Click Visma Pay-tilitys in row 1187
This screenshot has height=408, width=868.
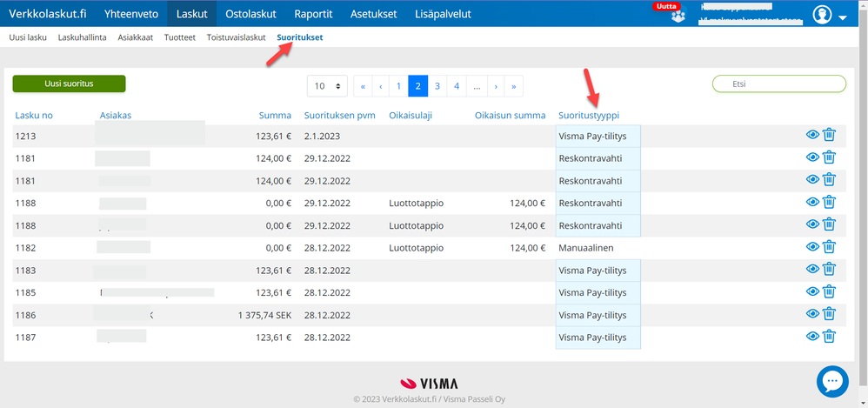[x=592, y=338]
